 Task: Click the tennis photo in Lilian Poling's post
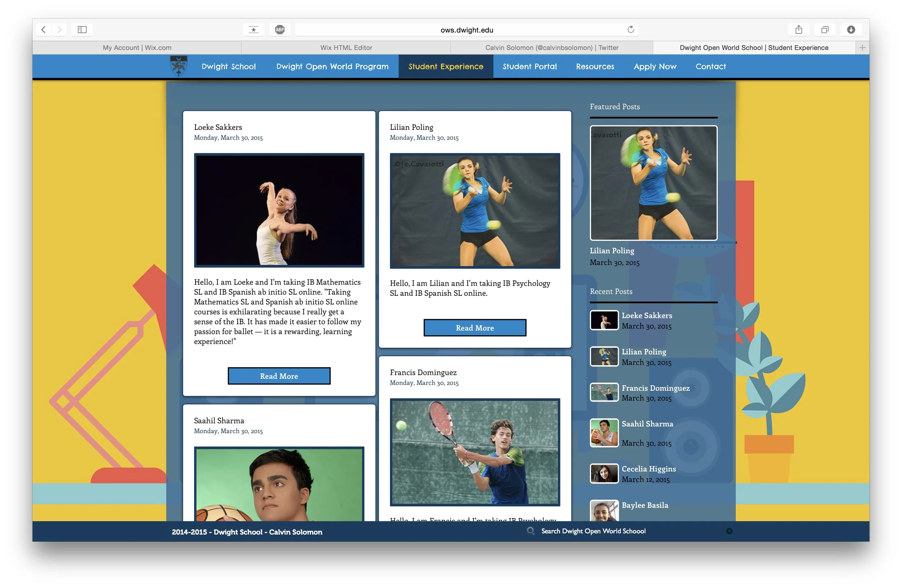(x=474, y=211)
